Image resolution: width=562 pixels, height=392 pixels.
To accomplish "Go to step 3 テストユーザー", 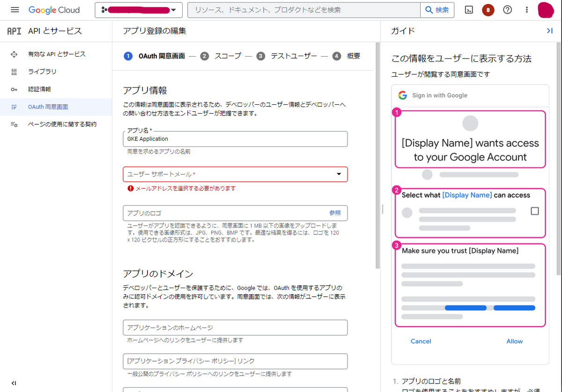I will point(287,56).
